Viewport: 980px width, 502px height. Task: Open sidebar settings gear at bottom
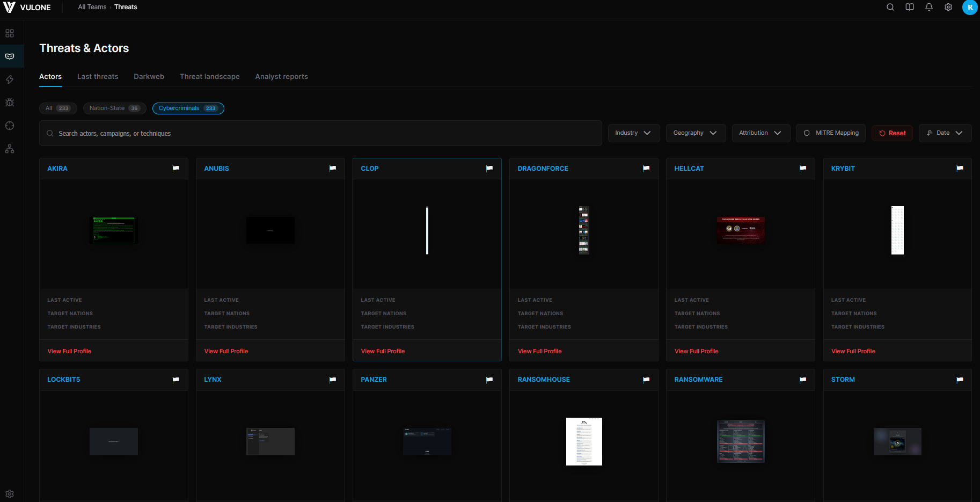click(x=10, y=494)
